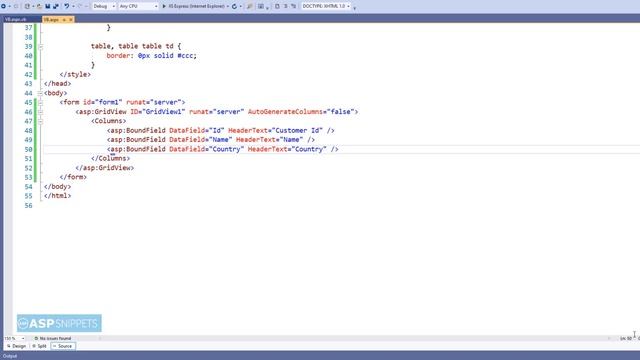The height and width of the screenshot is (360, 640).
Task: Click the line indicator in the status strip
Action: [x=626, y=338]
